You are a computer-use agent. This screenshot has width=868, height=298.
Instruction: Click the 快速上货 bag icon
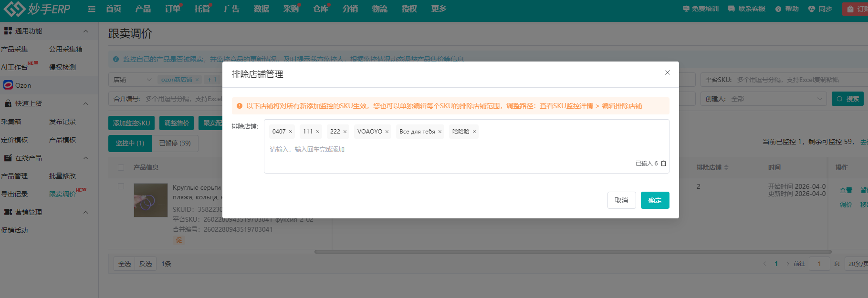[8, 103]
